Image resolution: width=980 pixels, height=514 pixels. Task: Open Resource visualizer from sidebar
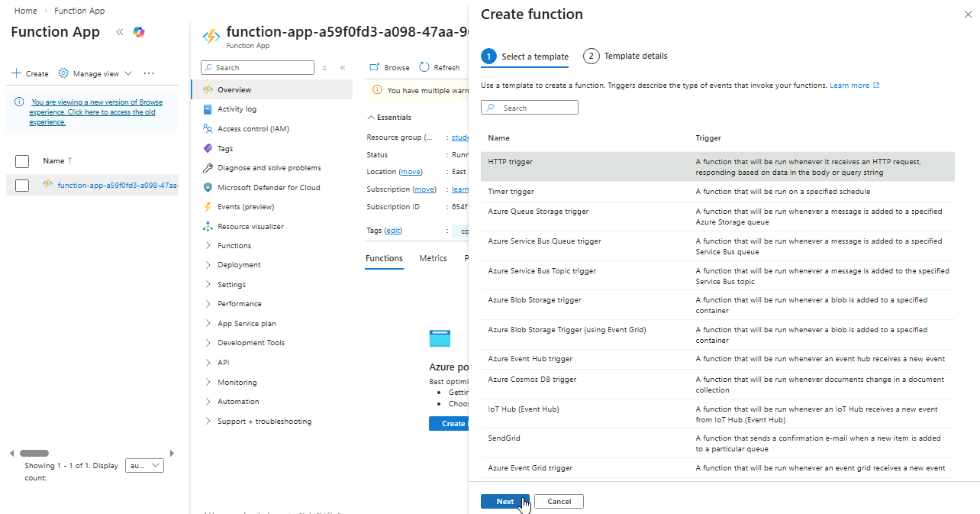250,227
